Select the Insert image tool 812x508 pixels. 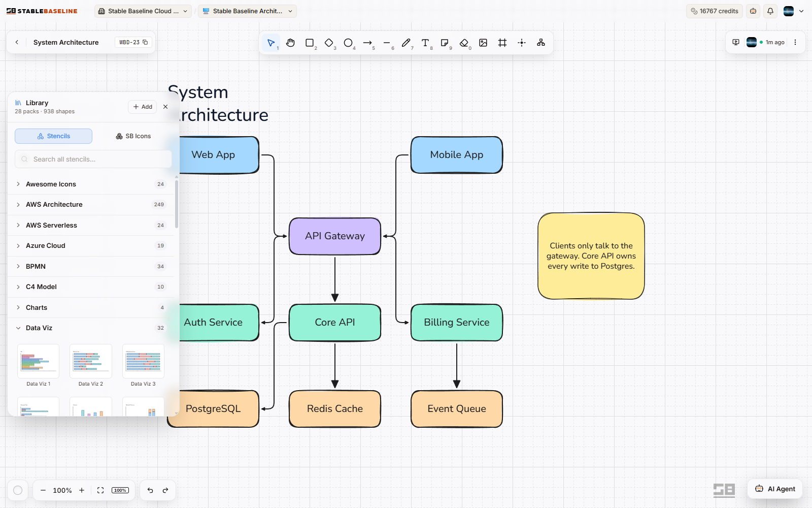coord(483,43)
